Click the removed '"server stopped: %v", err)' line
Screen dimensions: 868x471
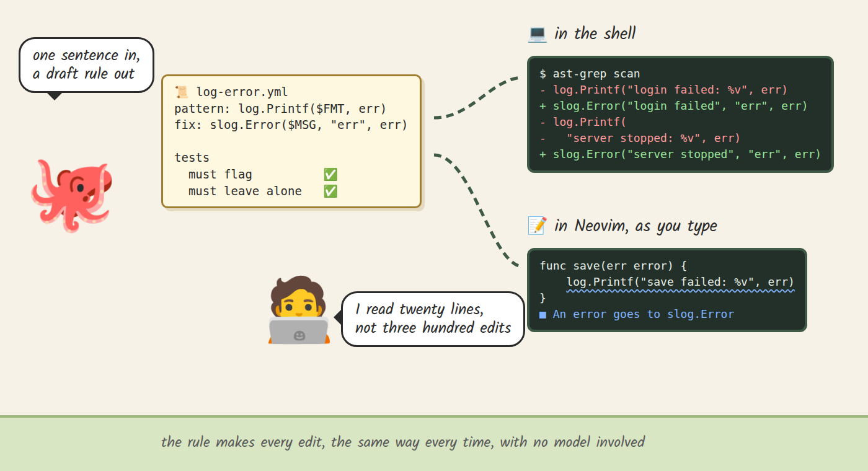(x=640, y=138)
